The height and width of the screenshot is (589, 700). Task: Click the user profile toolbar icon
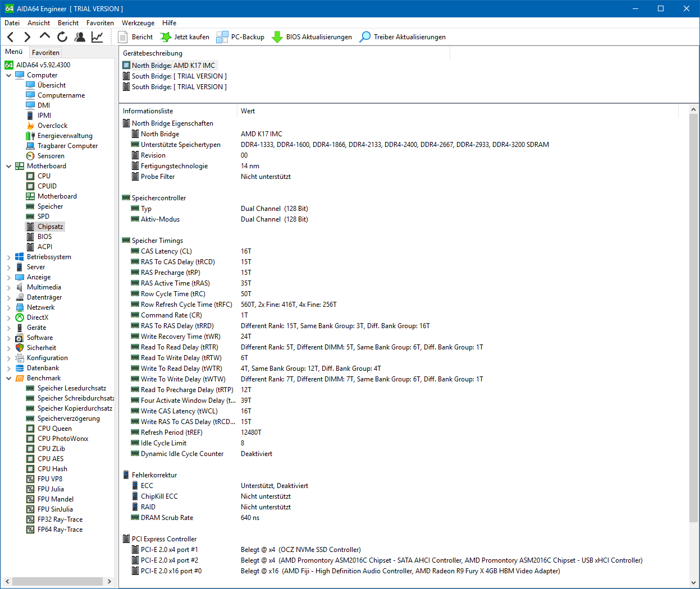tap(80, 37)
